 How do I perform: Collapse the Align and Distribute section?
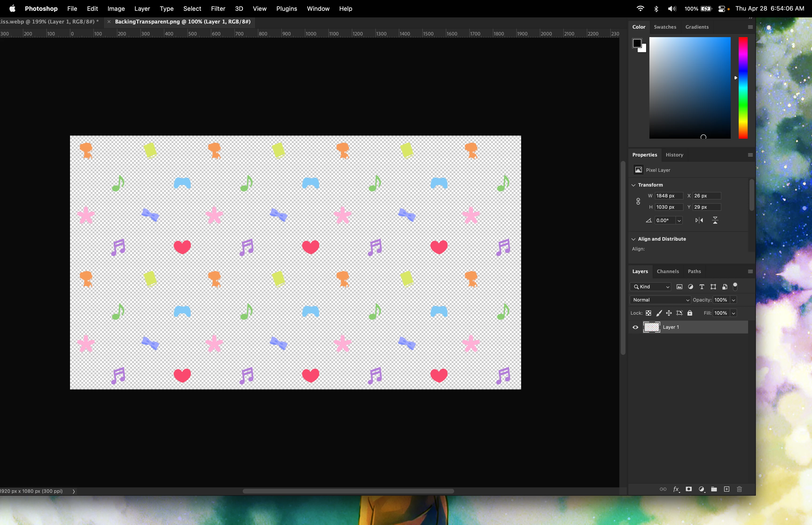633,239
